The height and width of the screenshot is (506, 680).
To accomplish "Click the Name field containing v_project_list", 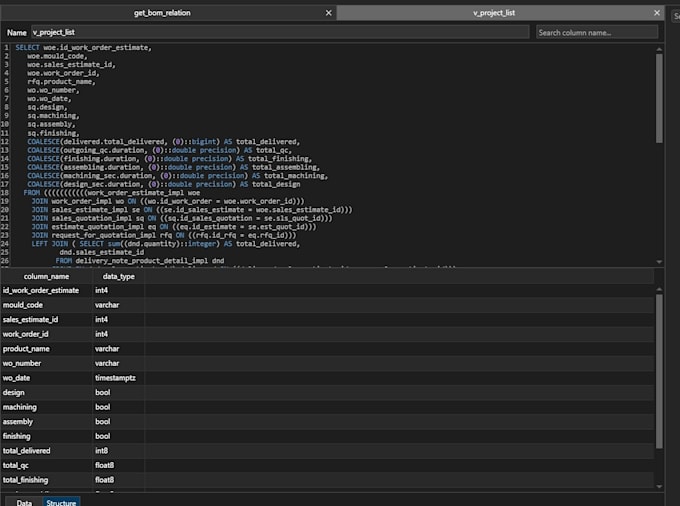I will coord(280,32).
